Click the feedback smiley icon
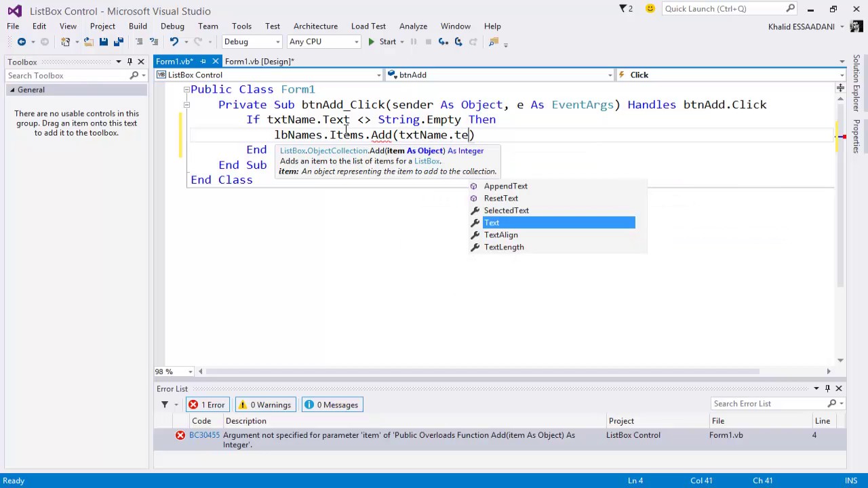The image size is (868, 488). [651, 9]
